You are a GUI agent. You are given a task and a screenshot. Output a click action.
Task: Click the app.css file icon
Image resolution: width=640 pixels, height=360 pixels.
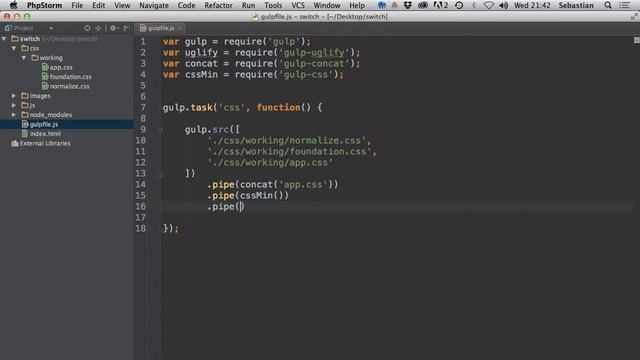pyautogui.click(x=45, y=67)
